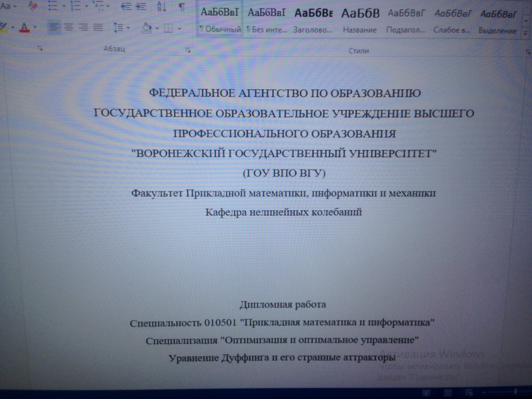This screenshot has height=399, width=532.
Task: Select the Слабое выделение style
Action: 453,21
